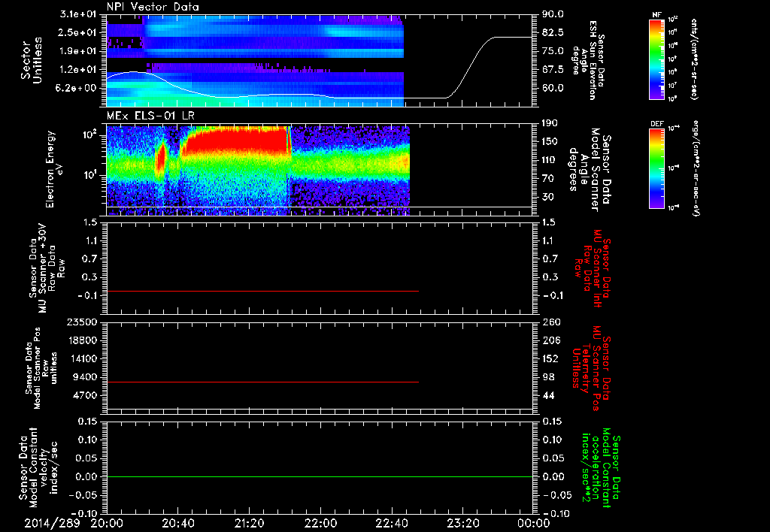
Task: Click the "190" scanner angle tick
Action: click(x=550, y=123)
